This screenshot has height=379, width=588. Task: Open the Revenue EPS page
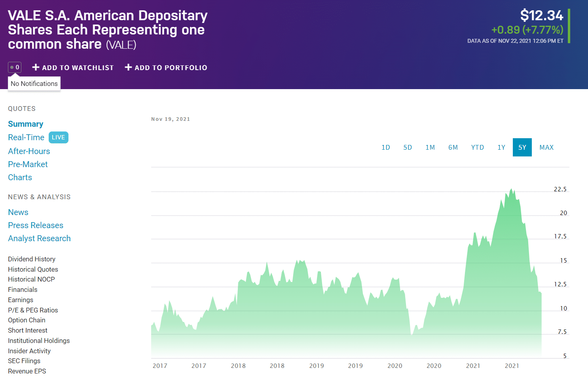click(x=27, y=371)
